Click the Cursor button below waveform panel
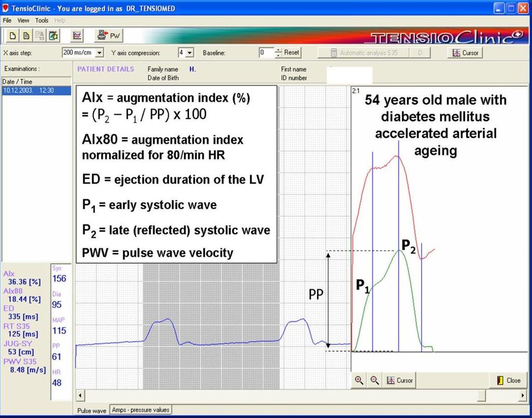532x418 pixels. point(400,381)
